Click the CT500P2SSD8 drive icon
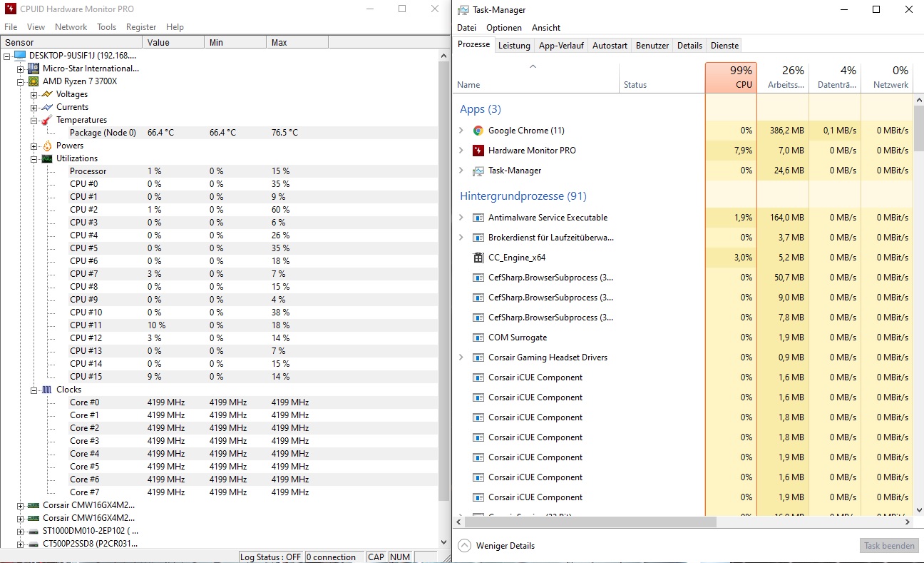The image size is (924, 563). pyautogui.click(x=34, y=544)
